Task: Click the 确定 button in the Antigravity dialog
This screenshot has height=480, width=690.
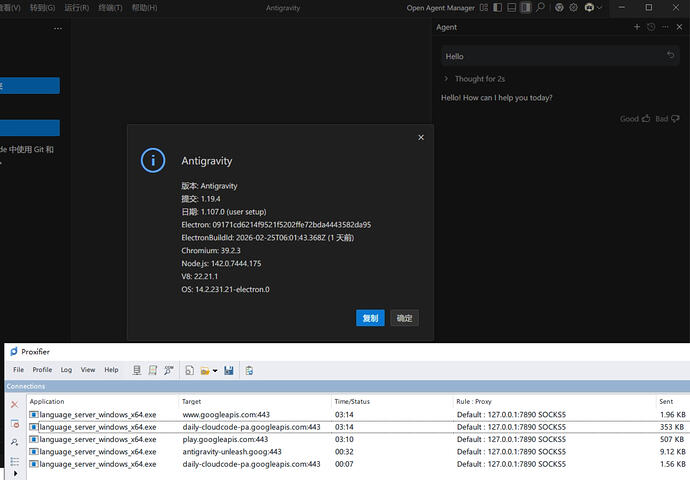Action: [404, 318]
